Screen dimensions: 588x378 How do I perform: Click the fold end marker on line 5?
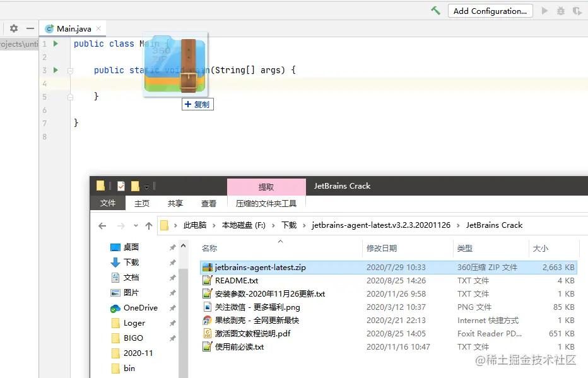tap(70, 97)
